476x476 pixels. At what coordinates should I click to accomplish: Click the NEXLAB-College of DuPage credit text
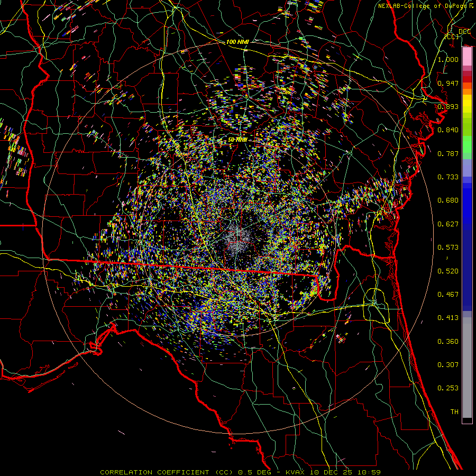[426, 6]
